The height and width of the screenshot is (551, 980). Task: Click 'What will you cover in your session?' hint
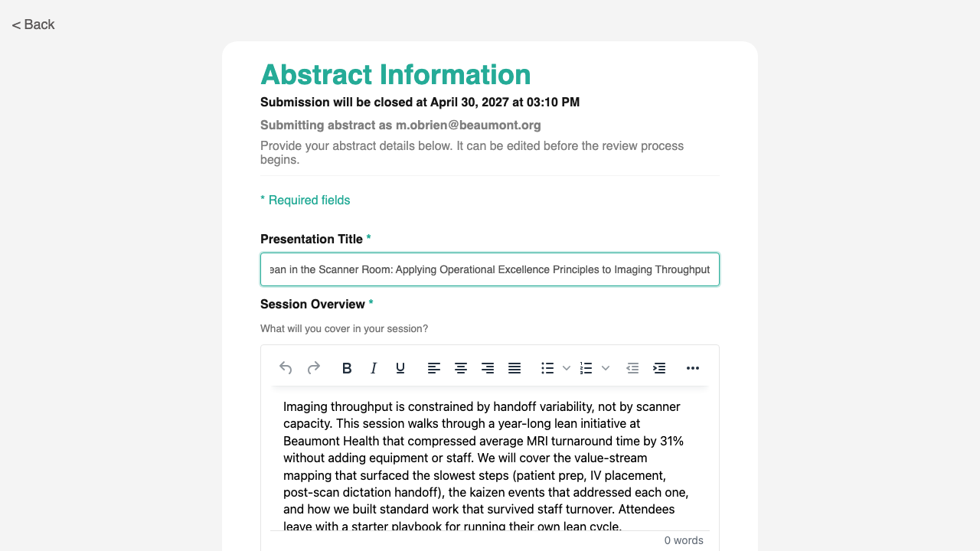[x=344, y=328]
